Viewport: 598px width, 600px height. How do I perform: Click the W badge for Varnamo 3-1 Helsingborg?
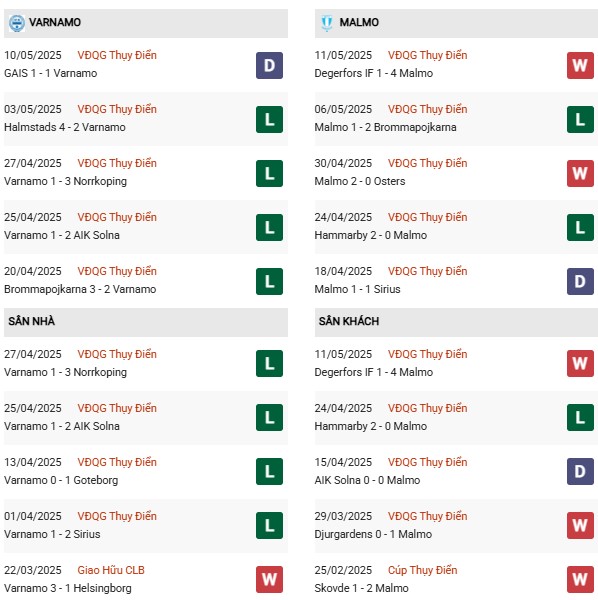tap(269, 579)
